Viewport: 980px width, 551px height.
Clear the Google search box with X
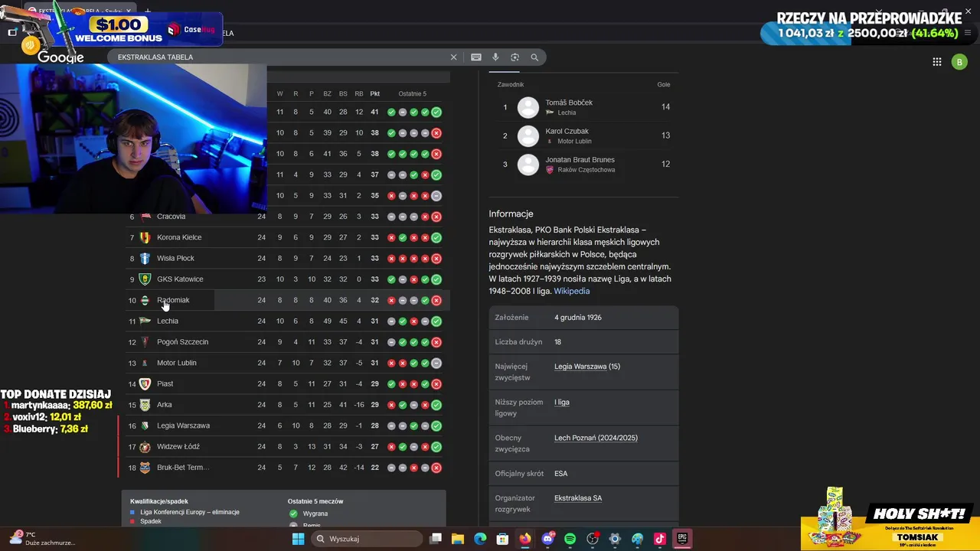tap(453, 57)
